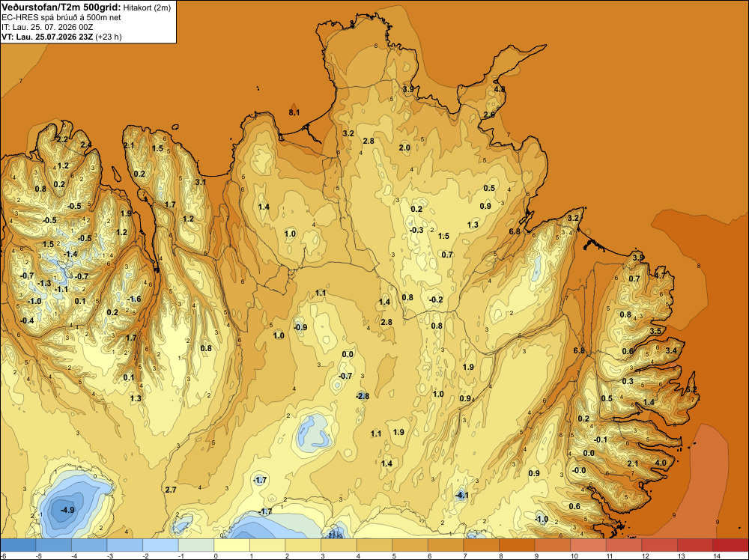The image size is (749, 560).
Task: Click the 2.6 temperature label
Action: tap(489, 115)
